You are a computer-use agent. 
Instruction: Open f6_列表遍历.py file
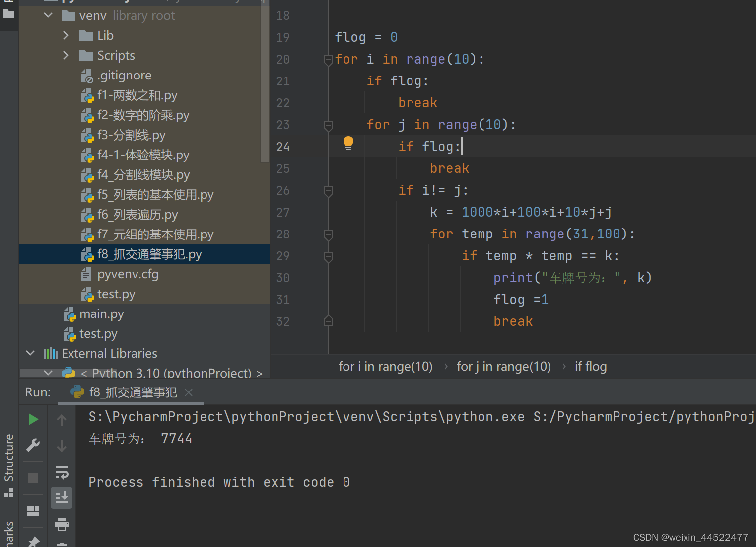[137, 215]
